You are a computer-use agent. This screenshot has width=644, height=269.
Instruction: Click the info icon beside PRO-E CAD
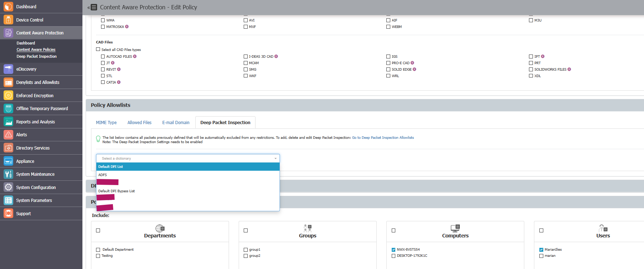pos(412,63)
